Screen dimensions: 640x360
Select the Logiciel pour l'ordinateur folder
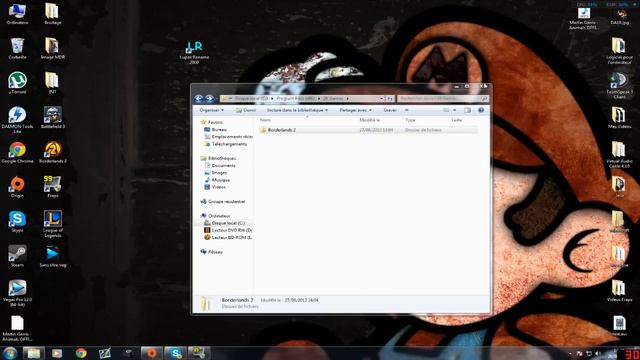[x=619, y=51]
